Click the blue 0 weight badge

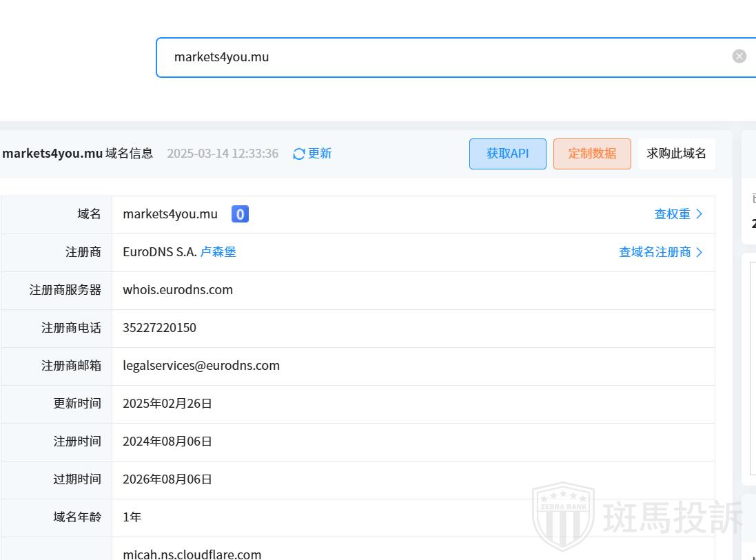(x=240, y=214)
